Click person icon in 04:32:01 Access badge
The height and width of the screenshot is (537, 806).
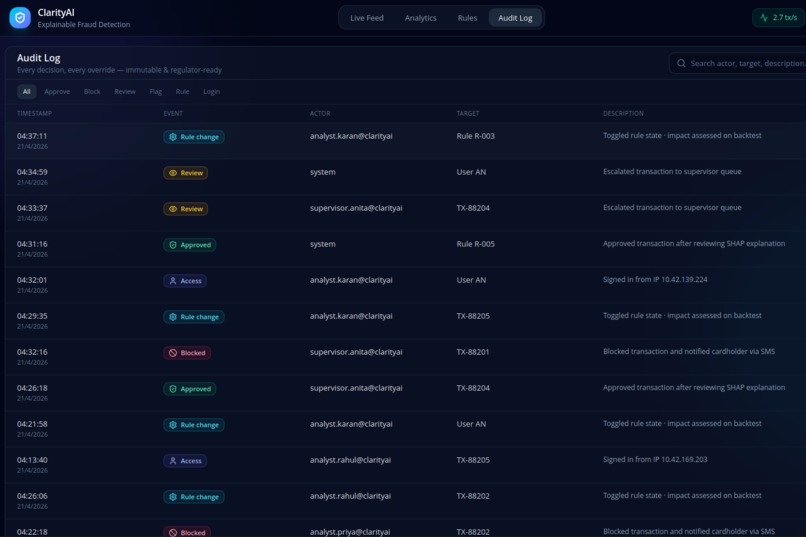click(x=173, y=281)
